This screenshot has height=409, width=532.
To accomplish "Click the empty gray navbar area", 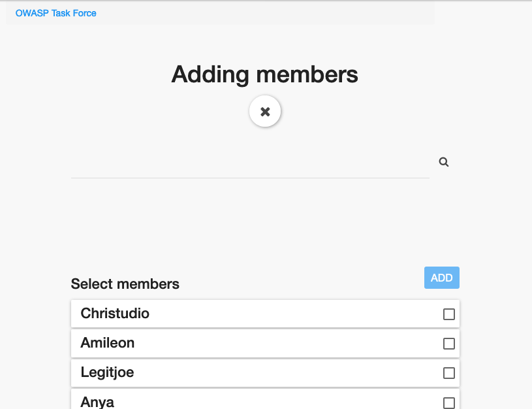I will tap(264, 13).
